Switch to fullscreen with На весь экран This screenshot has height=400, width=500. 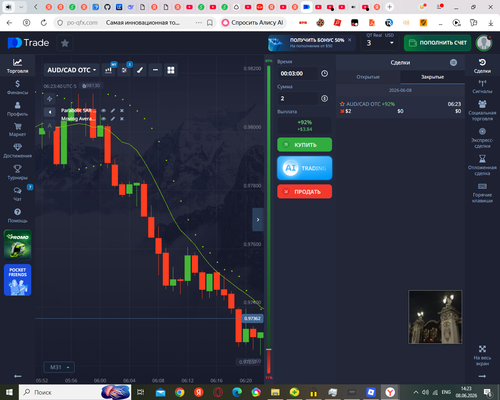pyautogui.click(x=482, y=356)
